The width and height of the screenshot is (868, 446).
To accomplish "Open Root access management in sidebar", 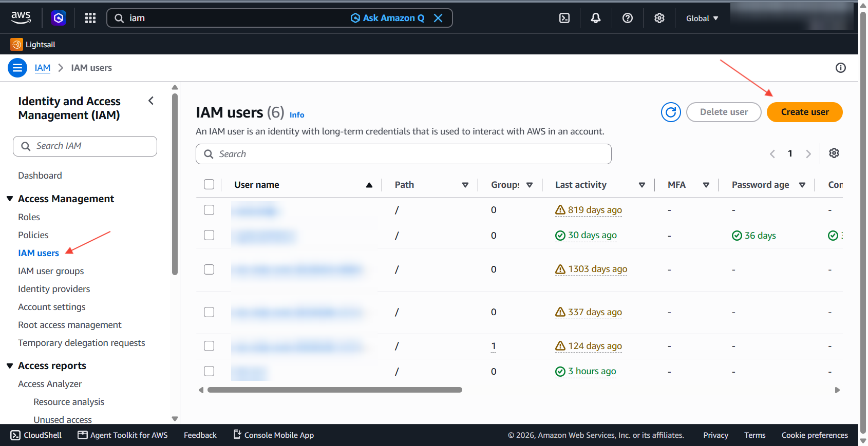I will [x=70, y=325].
